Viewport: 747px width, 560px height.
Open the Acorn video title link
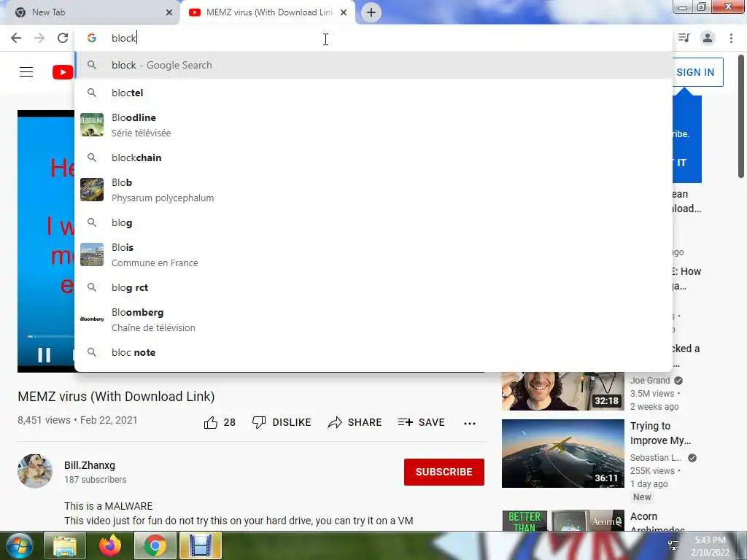coord(657,522)
